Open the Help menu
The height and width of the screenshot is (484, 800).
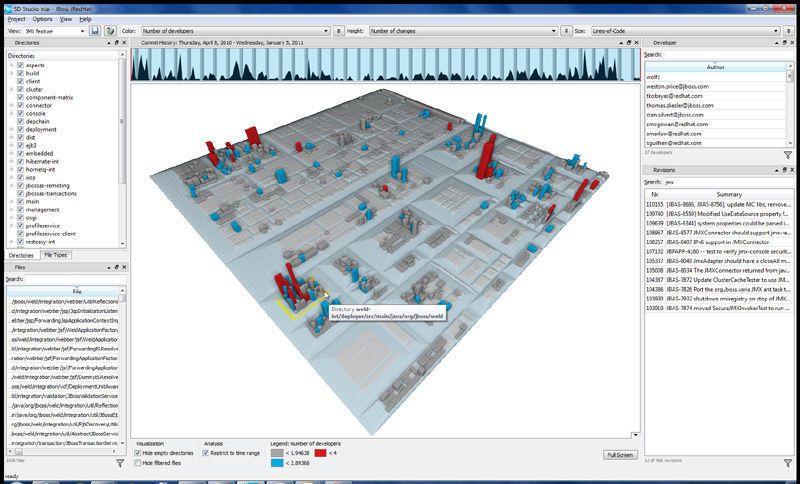pos(85,19)
